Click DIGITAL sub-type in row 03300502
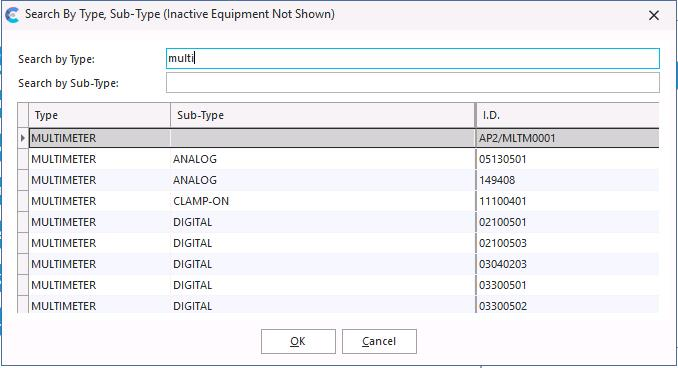The height and width of the screenshot is (368, 678). coord(323,305)
